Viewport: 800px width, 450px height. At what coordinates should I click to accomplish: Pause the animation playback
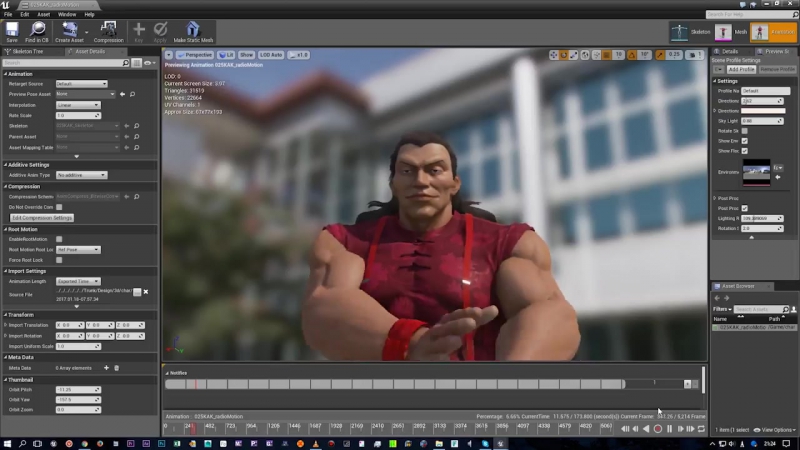coord(669,429)
